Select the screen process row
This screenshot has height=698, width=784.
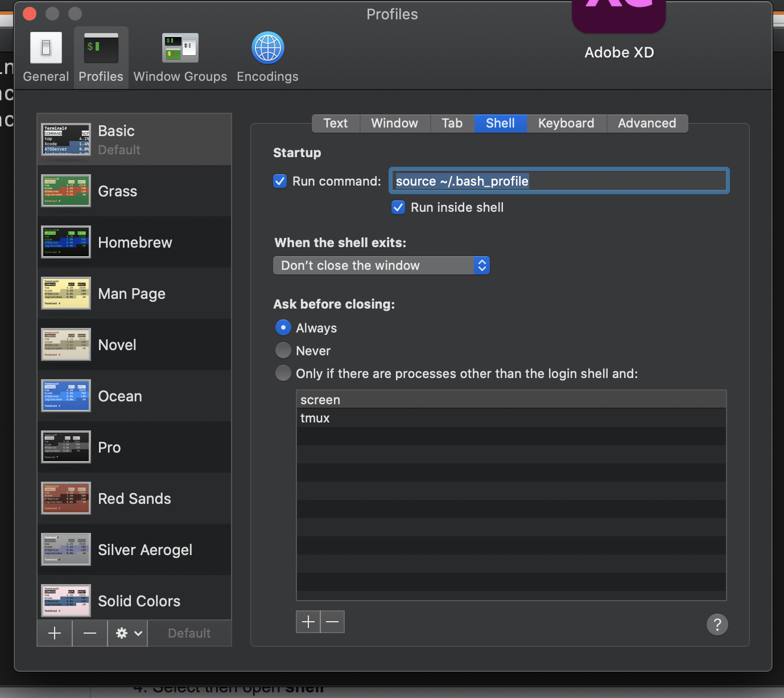point(511,400)
